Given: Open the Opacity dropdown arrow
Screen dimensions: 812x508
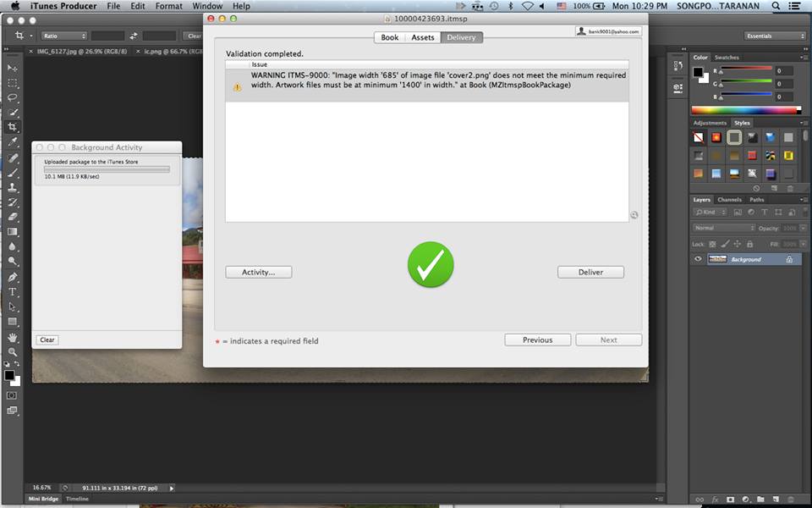Looking at the screenshot, I should click(x=803, y=228).
